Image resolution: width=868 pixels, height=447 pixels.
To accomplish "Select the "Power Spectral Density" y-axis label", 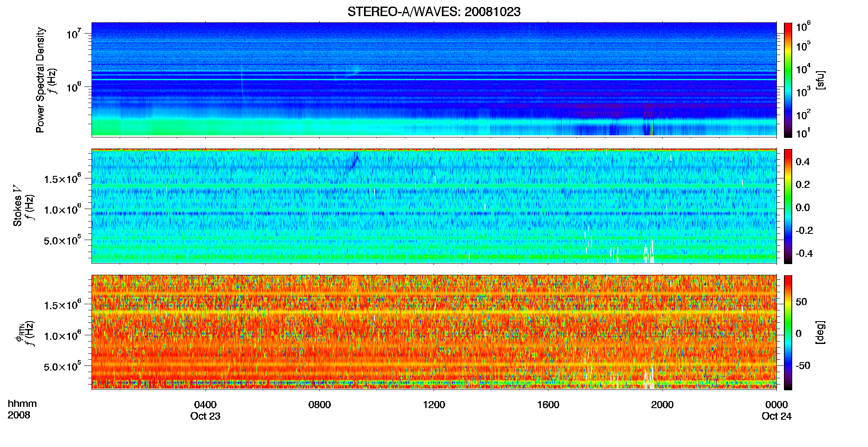I will [40, 80].
